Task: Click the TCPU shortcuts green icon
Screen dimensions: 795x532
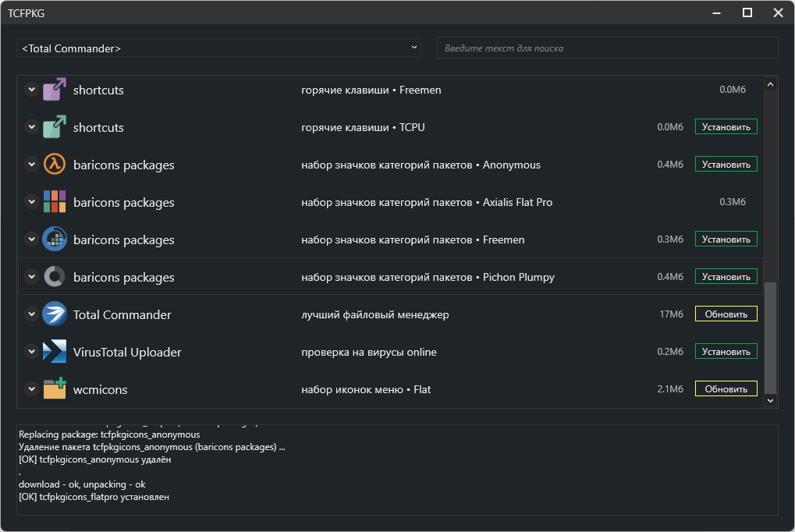Action: [x=55, y=127]
